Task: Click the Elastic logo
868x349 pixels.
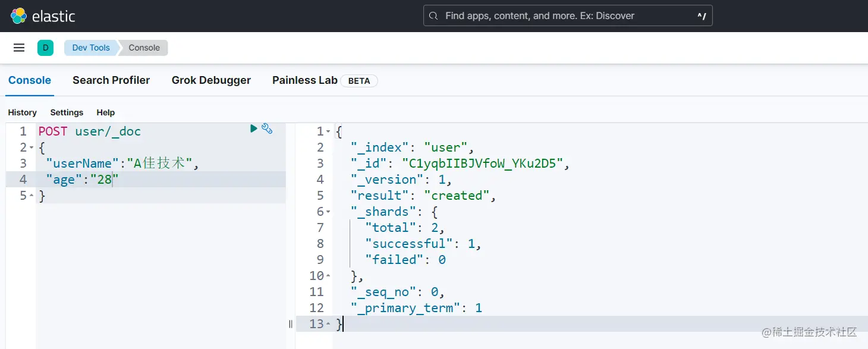Action: coord(43,16)
